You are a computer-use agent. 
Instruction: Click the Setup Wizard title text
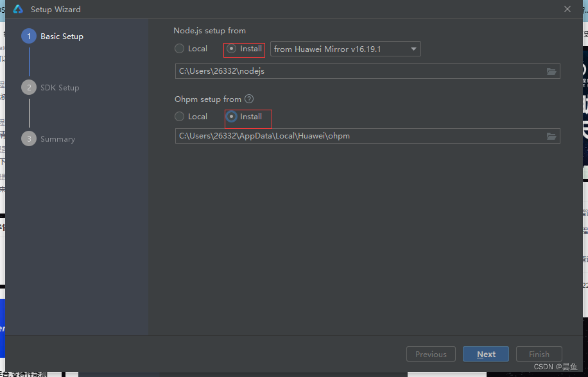coord(55,10)
